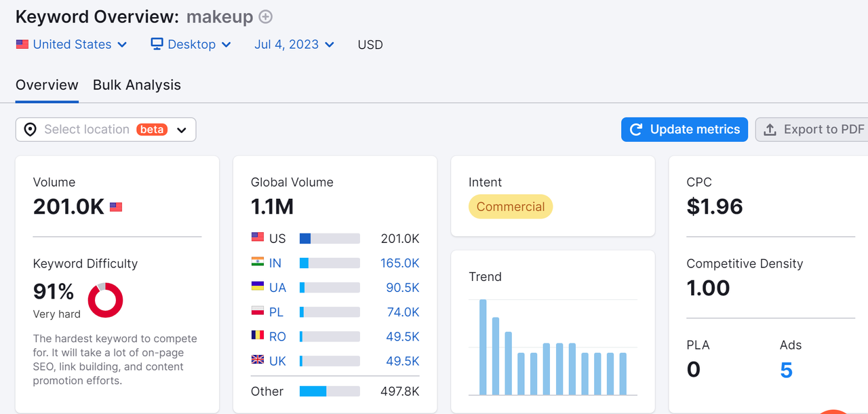Screen dimensions: 868x414
Task: Click the UK flag in Global Volume
Action: (258, 360)
